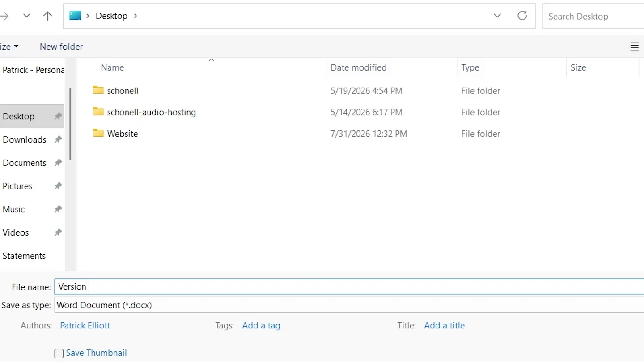
Task: Edit author Patrick Elliott
Action: 85,325
